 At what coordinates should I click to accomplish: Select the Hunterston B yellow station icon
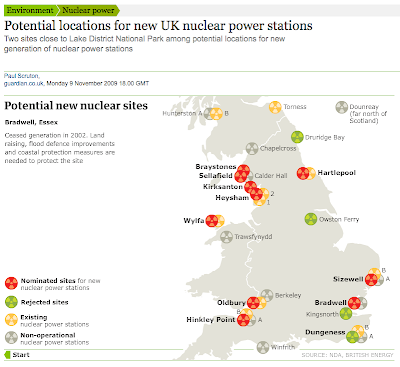(216, 114)
